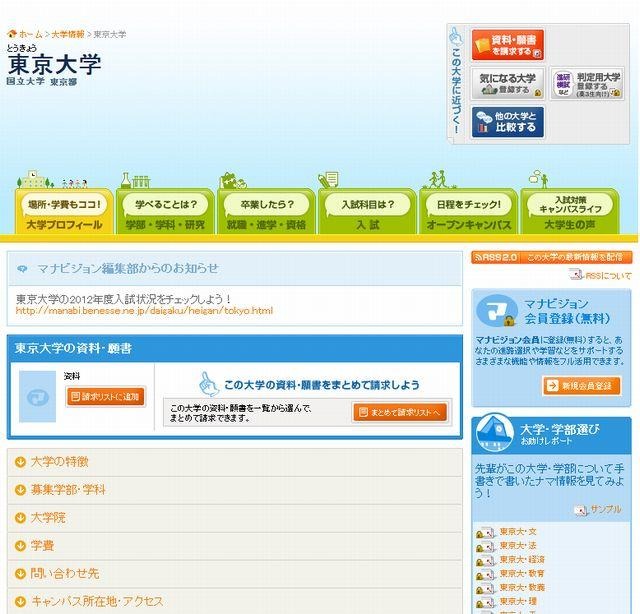Click the 東京大学 page title
The height and width of the screenshot is (614, 640).
point(54,64)
